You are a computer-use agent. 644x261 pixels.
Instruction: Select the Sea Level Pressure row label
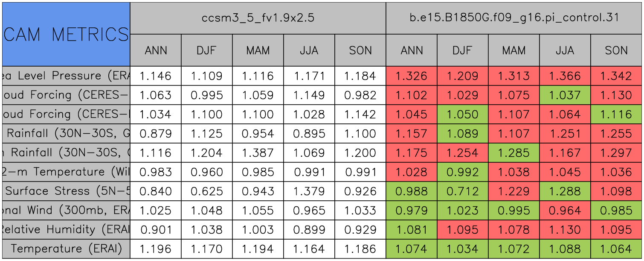[x=66, y=76]
